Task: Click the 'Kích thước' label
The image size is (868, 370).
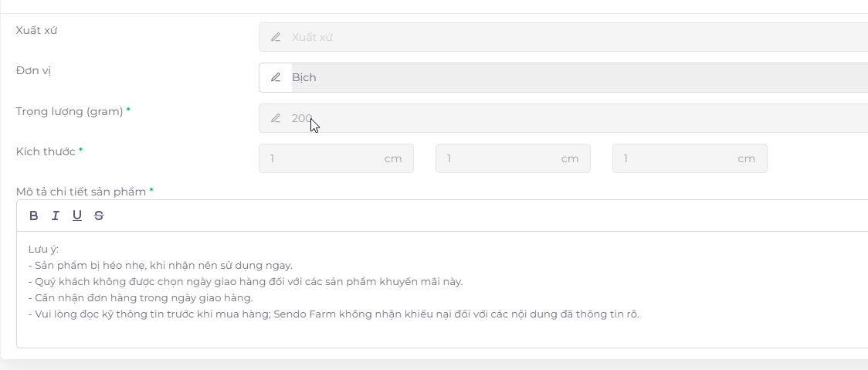Action: click(x=46, y=151)
